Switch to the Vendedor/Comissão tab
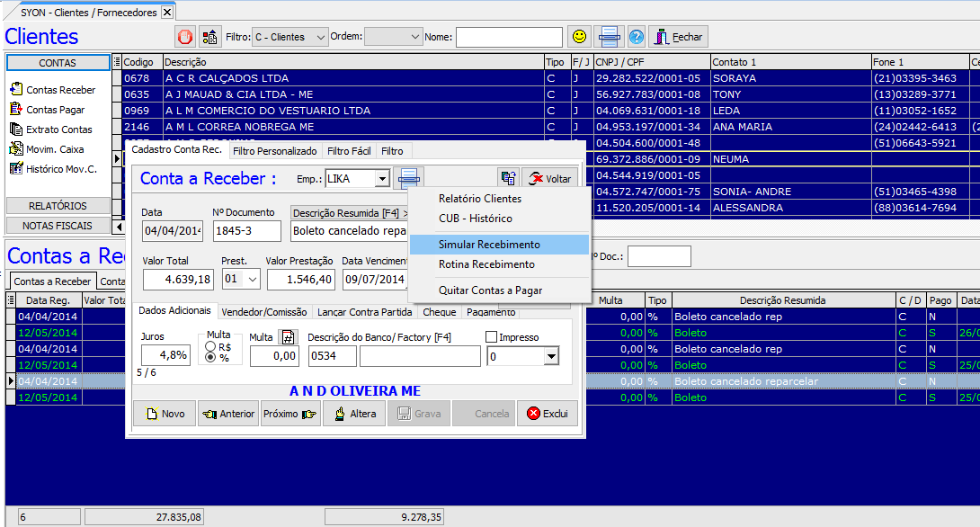This screenshot has height=527, width=980. pyautogui.click(x=265, y=312)
